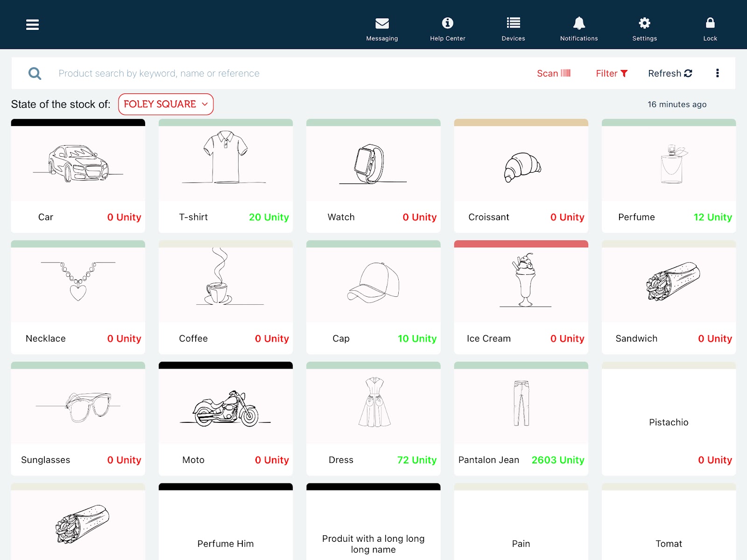Open Messaging

point(382,29)
